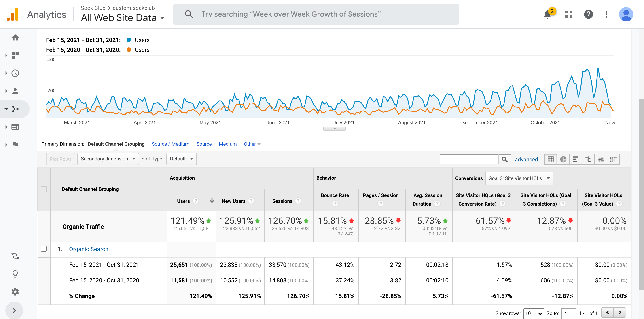Viewport: 644px width, 319px height.
Task: Open the Sort Type Default dropdown
Action: 181,159
